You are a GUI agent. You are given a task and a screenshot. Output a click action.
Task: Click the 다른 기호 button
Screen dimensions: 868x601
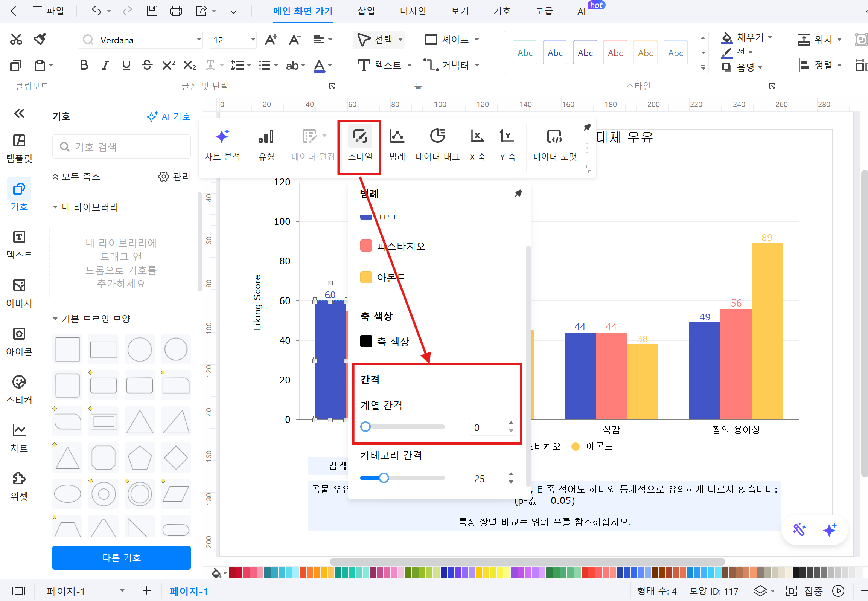(x=121, y=557)
